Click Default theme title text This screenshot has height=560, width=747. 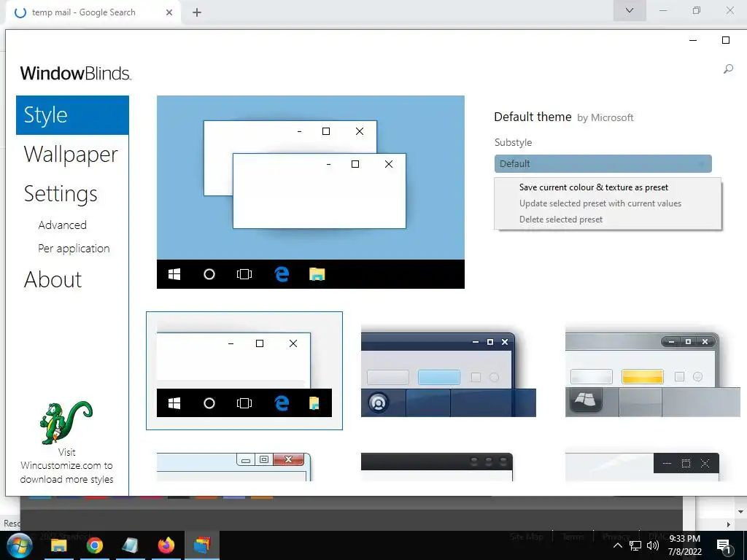click(x=533, y=117)
